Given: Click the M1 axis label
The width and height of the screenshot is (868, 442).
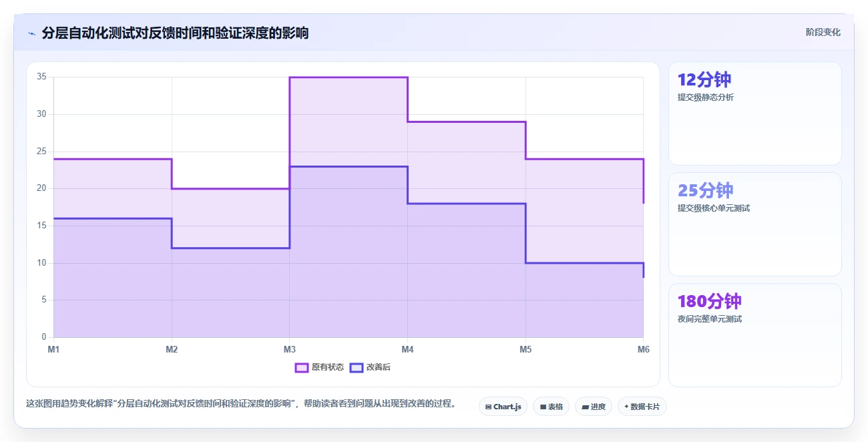Looking at the screenshot, I should (53, 349).
